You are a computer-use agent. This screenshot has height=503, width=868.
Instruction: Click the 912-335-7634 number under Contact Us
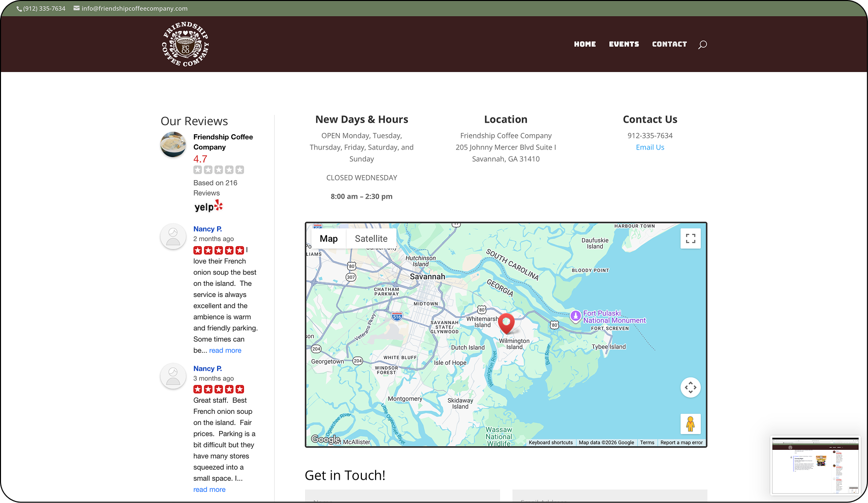point(650,136)
